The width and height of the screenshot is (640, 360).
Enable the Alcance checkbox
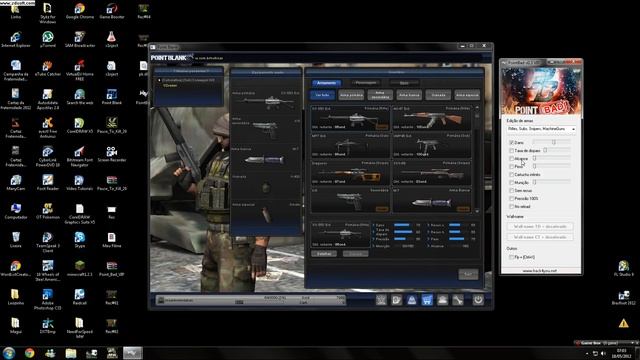[x=511, y=158]
